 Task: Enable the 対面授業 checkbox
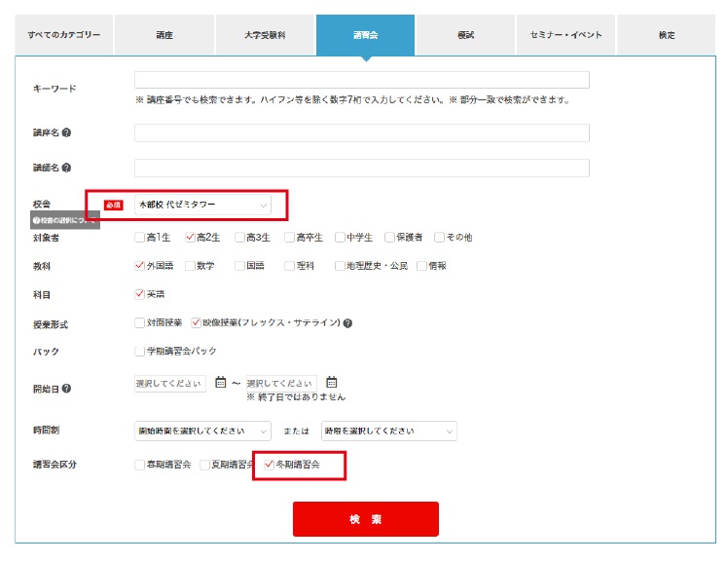[139, 322]
